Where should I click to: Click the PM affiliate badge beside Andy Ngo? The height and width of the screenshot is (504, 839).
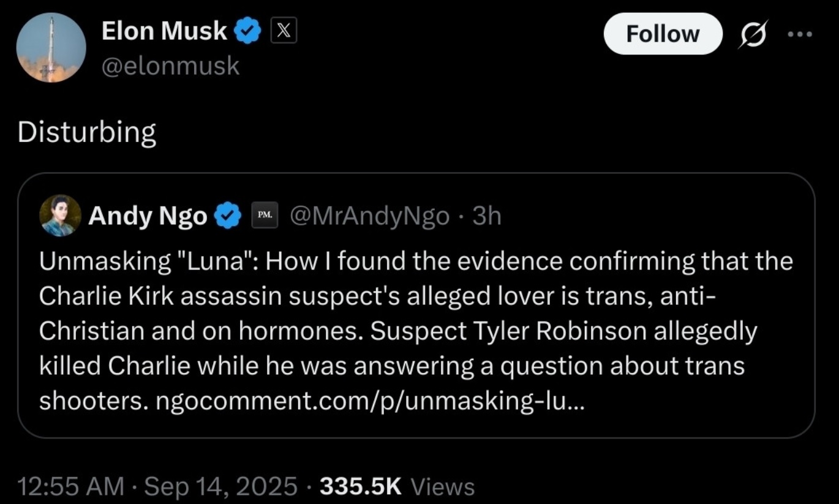264,215
